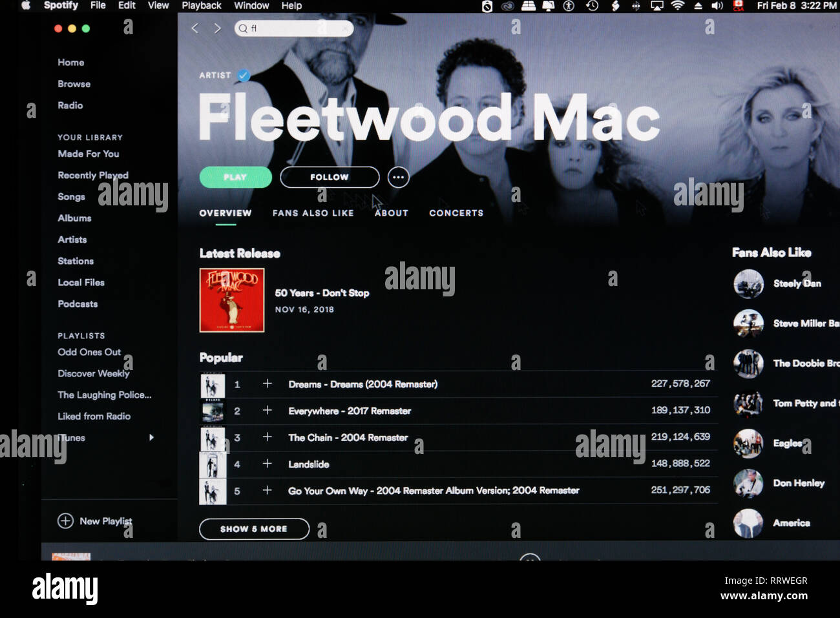840x618 pixels.
Task: Select Go Your Own Way album art
Action: [x=213, y=491]
